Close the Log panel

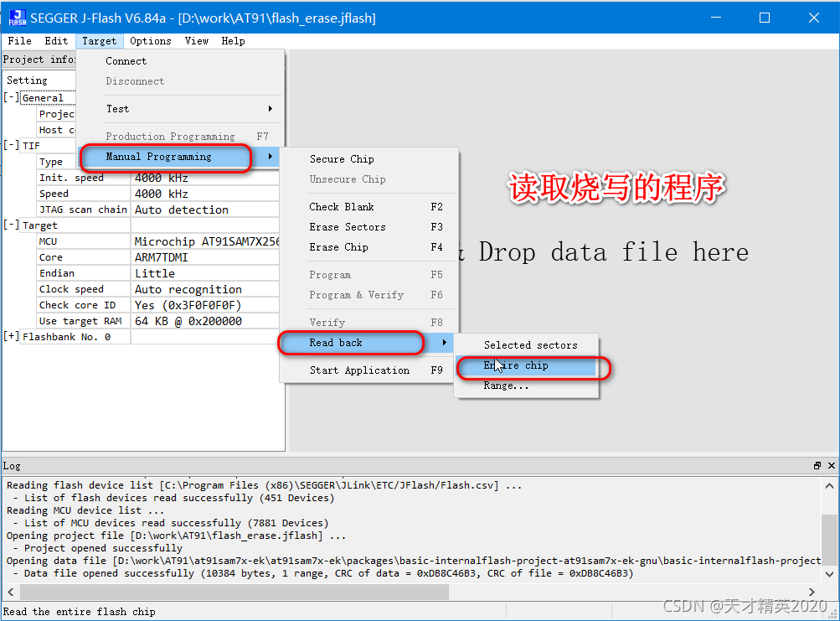(832, 465)
